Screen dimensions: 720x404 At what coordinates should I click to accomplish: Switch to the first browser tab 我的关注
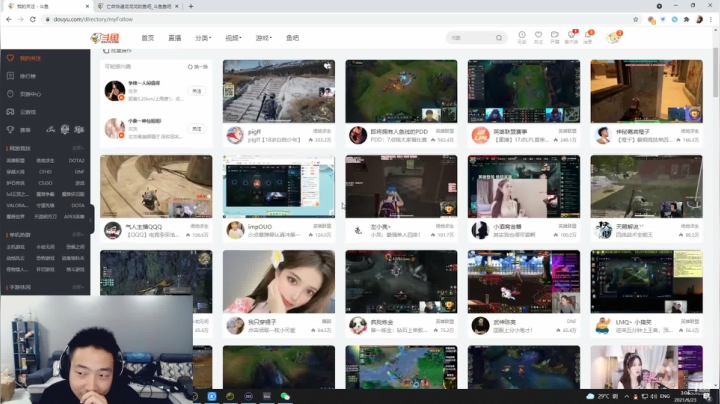click(46, 6)
